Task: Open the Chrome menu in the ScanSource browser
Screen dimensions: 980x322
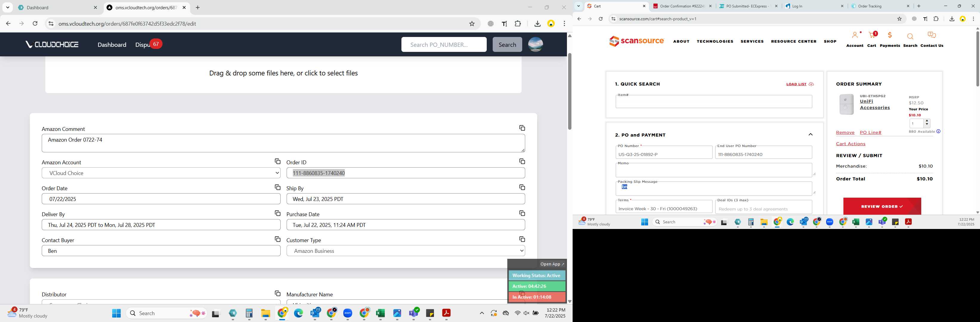Action: pyautogui.click(x=973, y=18)
